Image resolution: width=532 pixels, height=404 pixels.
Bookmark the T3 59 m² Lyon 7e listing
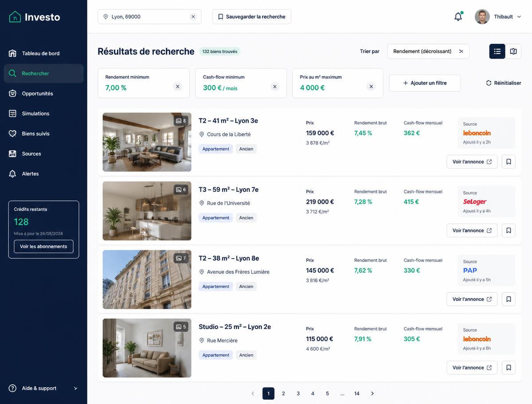(x=509, y=230)
